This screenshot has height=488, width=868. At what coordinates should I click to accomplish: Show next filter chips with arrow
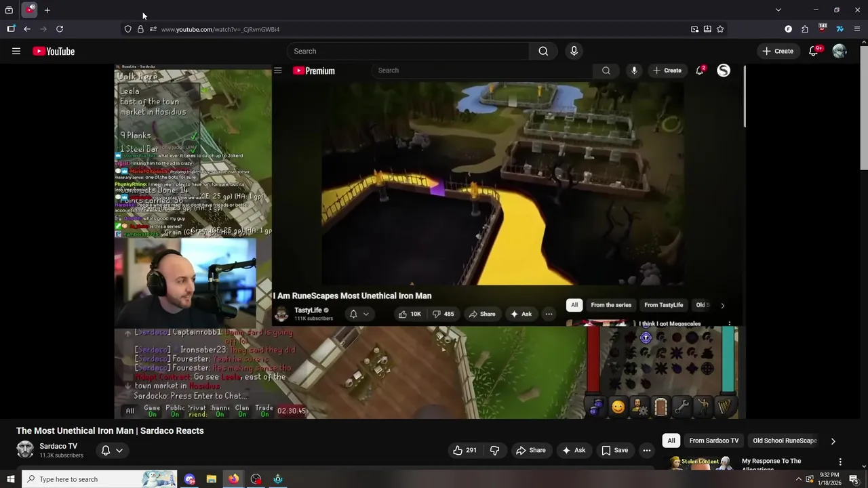tap(833, 441)
